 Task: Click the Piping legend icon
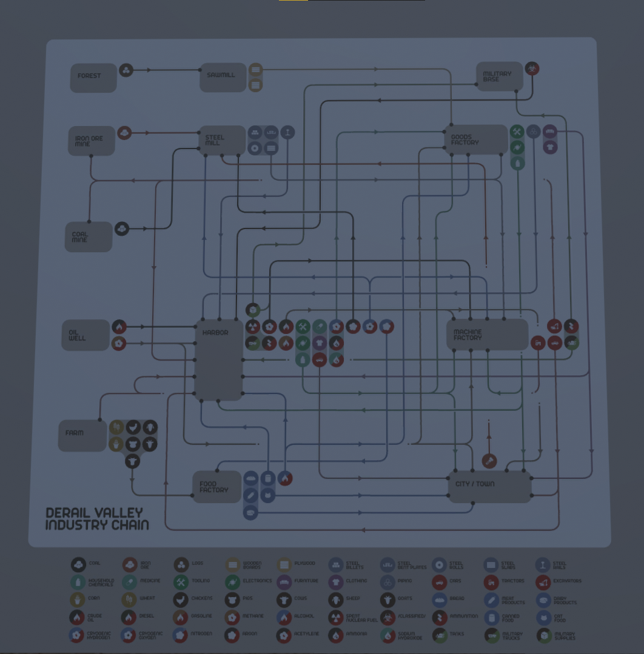[387, 582]
